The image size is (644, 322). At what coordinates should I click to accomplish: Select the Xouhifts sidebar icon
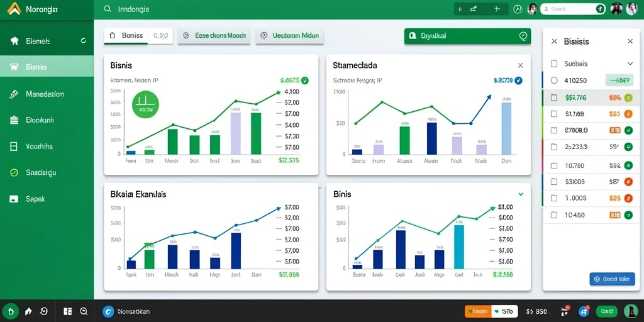pos(14,146)
